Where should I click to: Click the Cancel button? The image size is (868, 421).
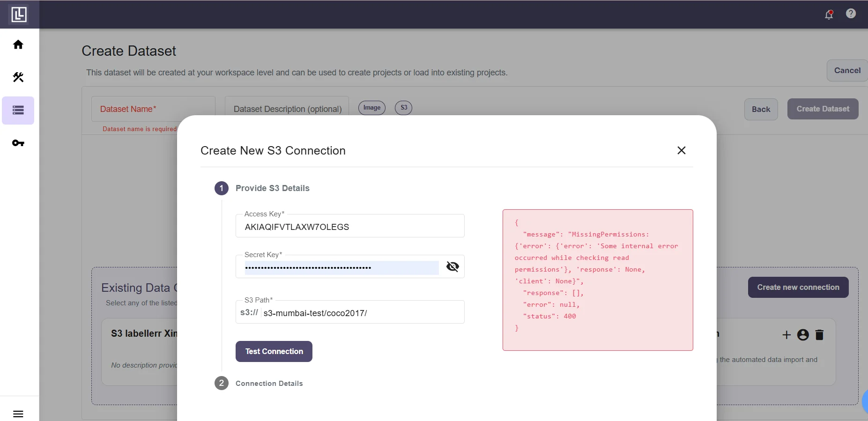click(x=847, y=70)
